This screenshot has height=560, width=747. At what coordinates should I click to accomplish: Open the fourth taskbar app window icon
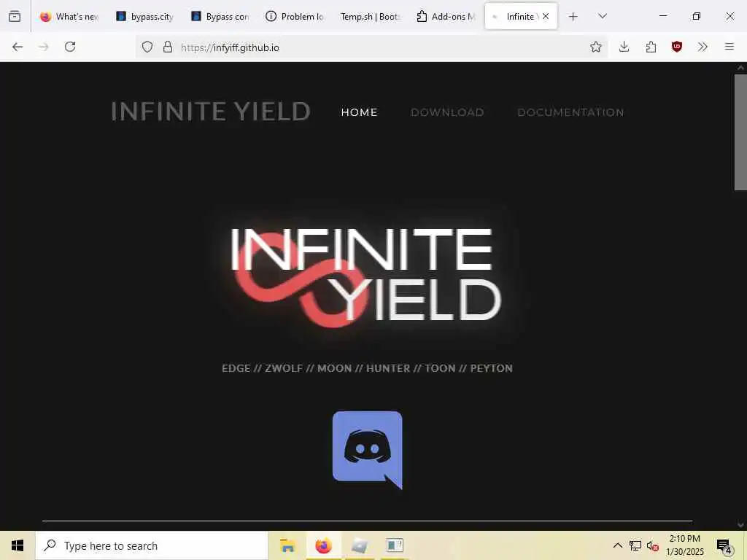tap(395, 545)
